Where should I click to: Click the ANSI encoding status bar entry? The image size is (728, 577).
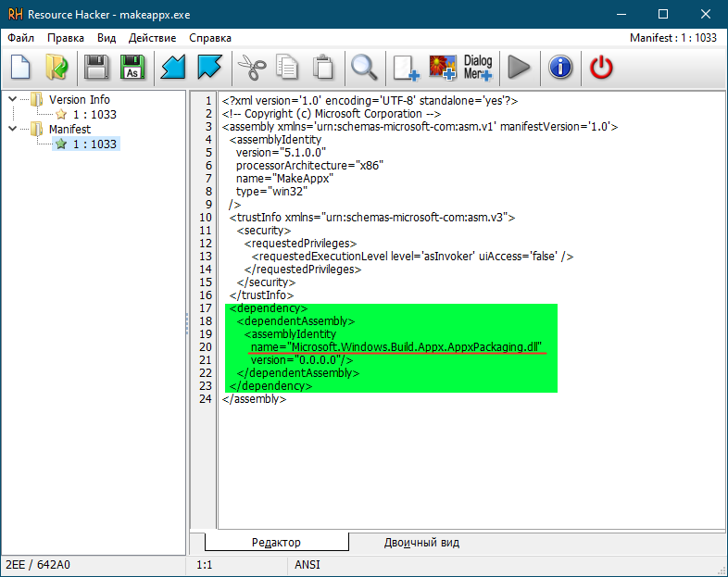(x=308, y=564)
